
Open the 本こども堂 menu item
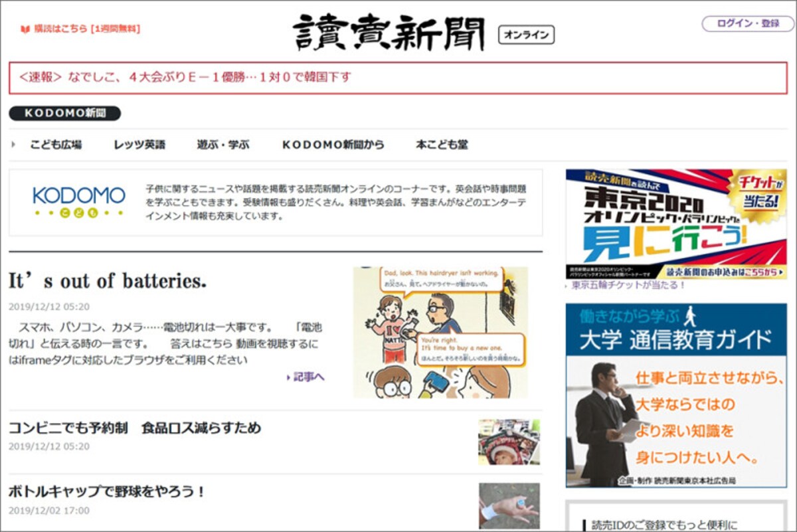coord(442,144)
